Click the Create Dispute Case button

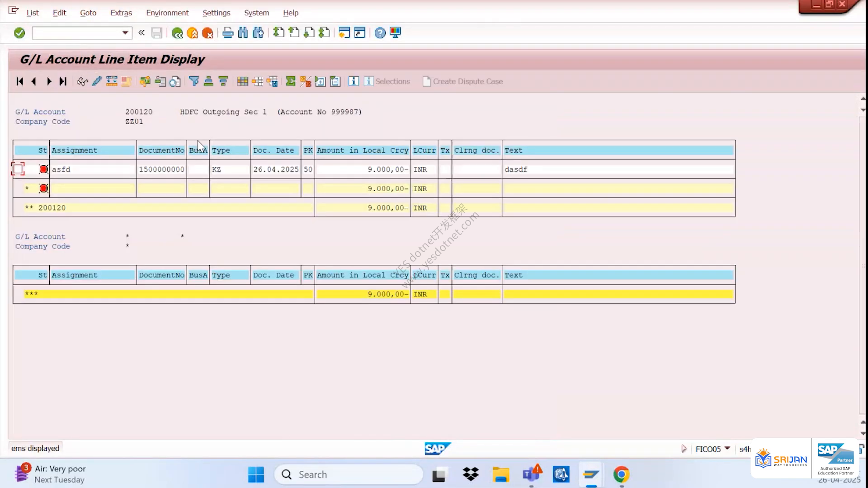[x=462, y=81]
